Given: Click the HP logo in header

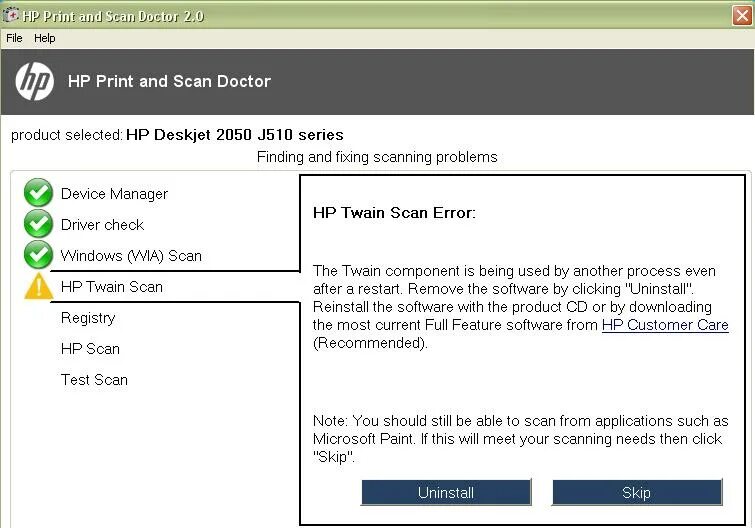Looking at the screenshot, I should pyautogui.click(x=34, y=81).
